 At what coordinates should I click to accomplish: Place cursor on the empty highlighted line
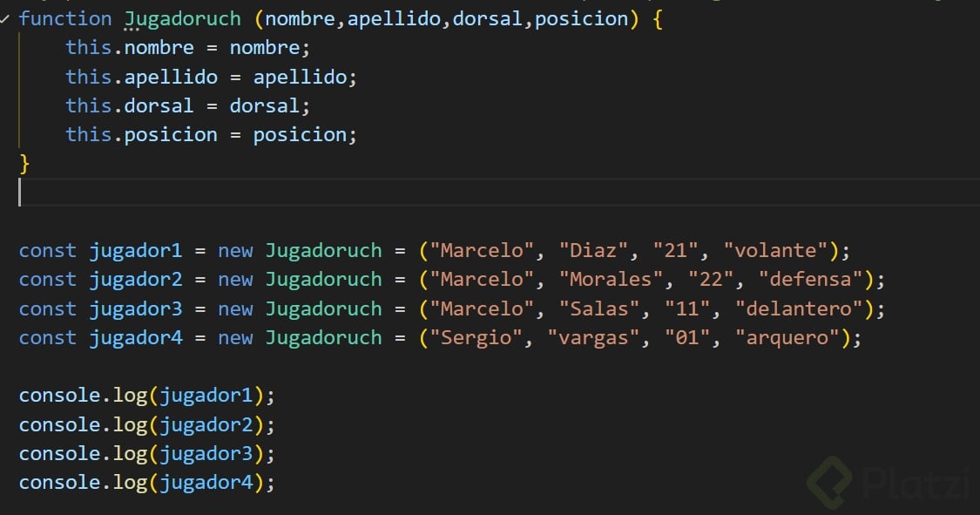(x=499, y=192)
